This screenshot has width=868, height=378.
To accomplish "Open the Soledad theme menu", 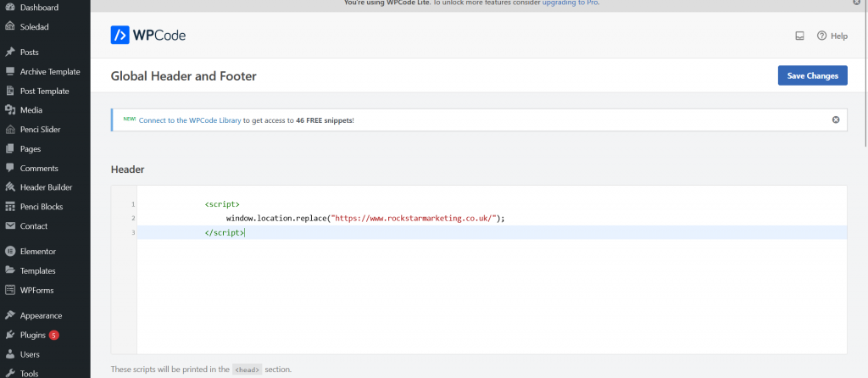I will click(x=34, y=26).
